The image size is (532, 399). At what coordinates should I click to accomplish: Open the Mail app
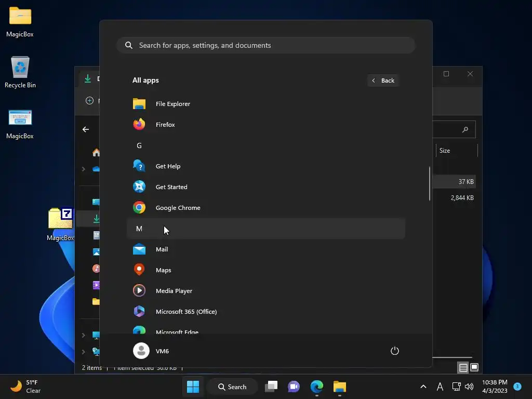click(265, 249)
